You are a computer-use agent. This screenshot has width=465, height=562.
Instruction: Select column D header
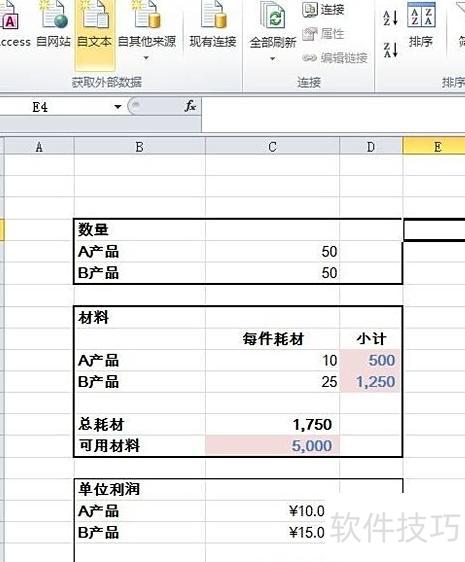pyautogui.click(x=371, y=147)
